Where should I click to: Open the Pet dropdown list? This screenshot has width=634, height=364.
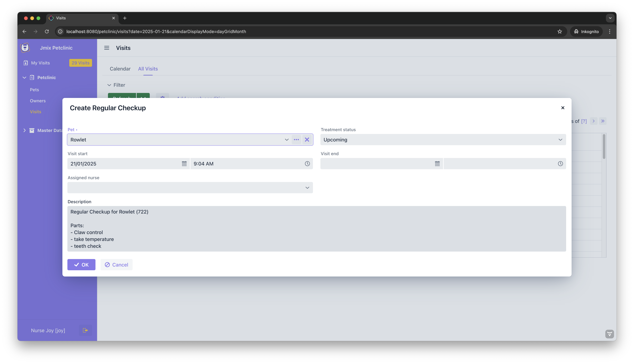(286, 140)
